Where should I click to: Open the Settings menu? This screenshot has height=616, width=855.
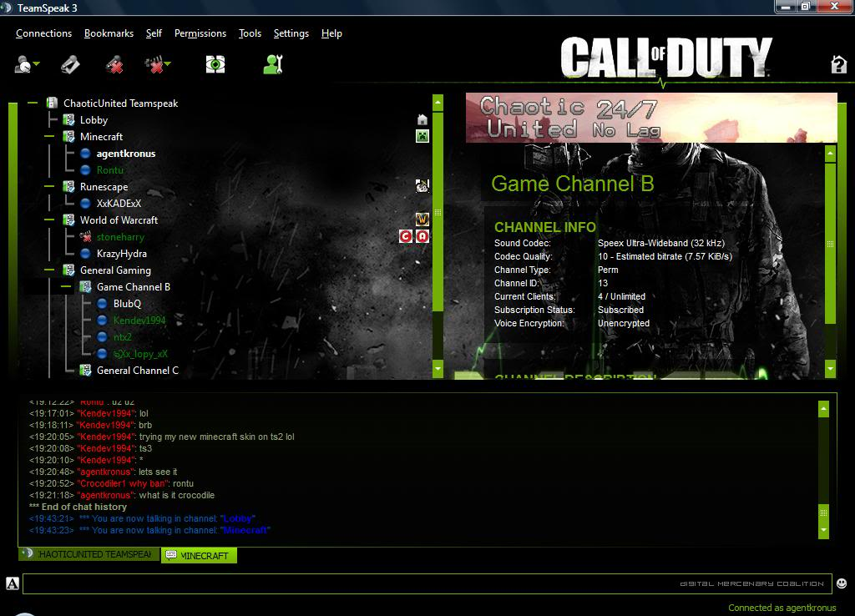[x=291, y=33]
